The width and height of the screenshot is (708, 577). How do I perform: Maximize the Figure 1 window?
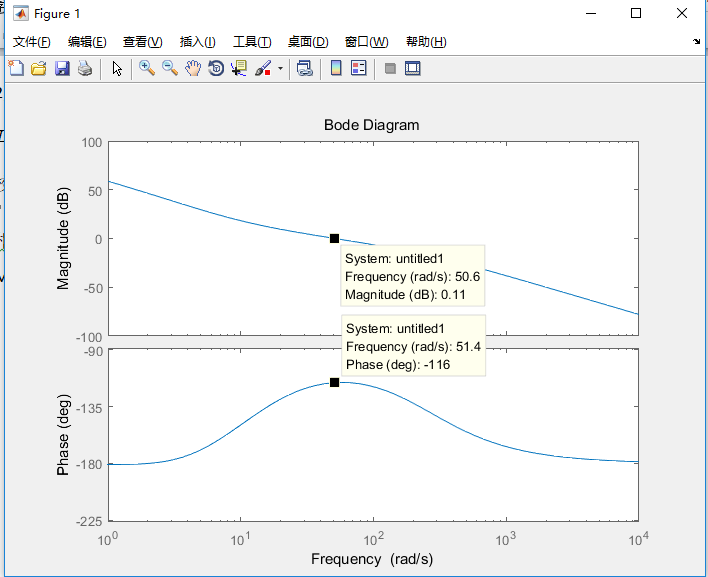[636, 13]
